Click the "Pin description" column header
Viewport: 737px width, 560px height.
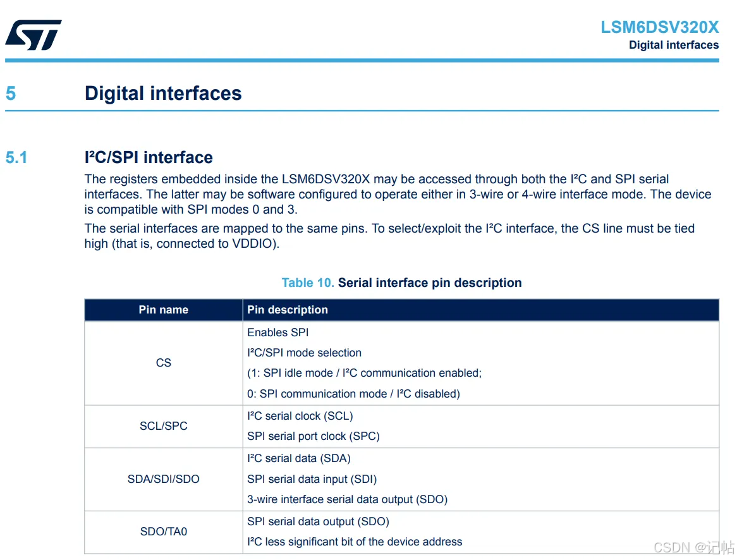click(481, 310)
